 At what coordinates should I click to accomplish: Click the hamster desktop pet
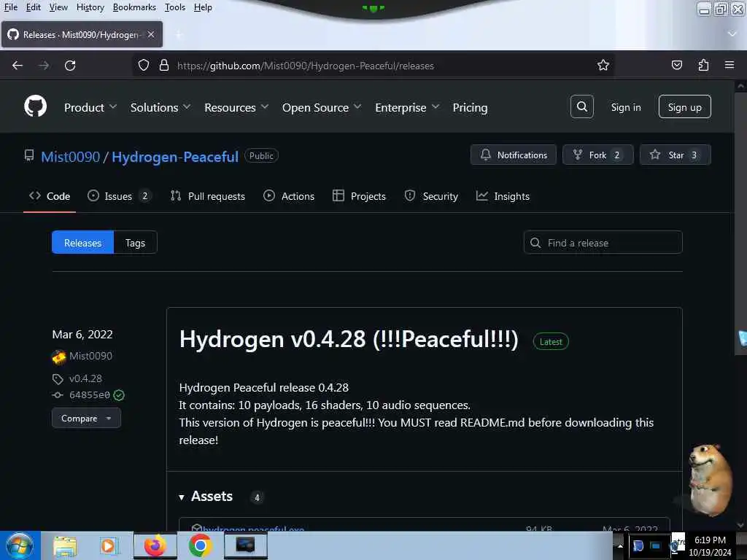709,480
